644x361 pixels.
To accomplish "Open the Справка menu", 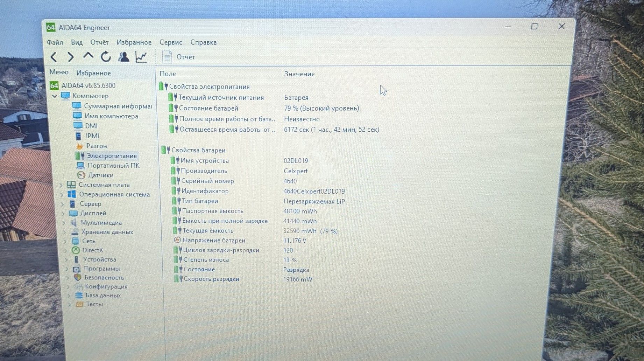I will tap(204, 42).
